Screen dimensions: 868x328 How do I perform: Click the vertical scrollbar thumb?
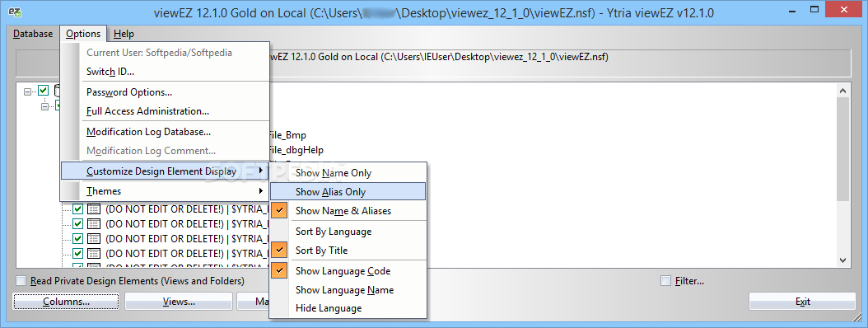coord(842,148)
